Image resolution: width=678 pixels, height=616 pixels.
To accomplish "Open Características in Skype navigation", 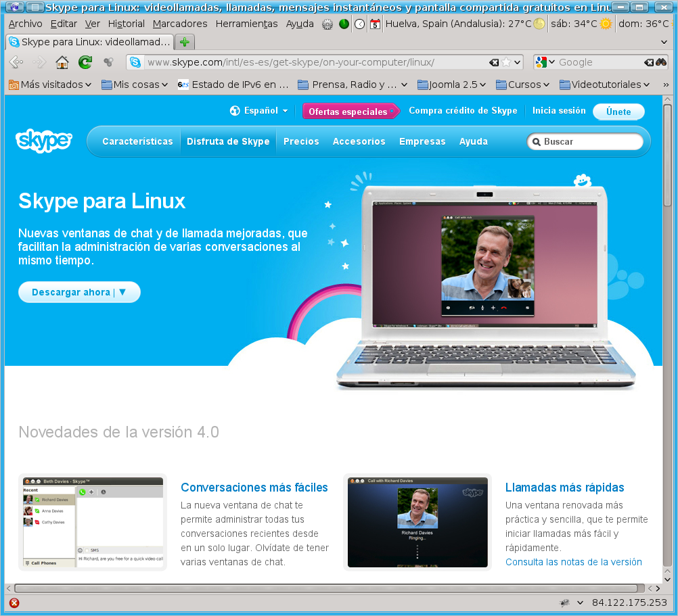I will point(137,142).
